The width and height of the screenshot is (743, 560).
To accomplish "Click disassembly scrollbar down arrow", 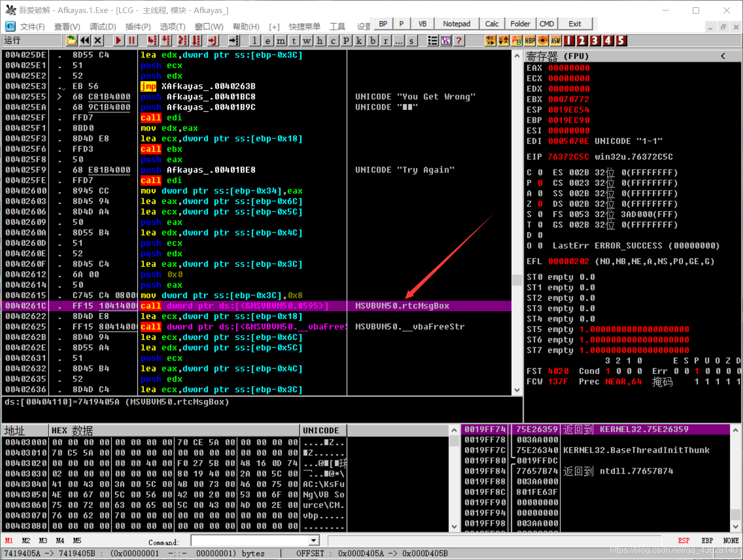I will [x=517, y=390].
